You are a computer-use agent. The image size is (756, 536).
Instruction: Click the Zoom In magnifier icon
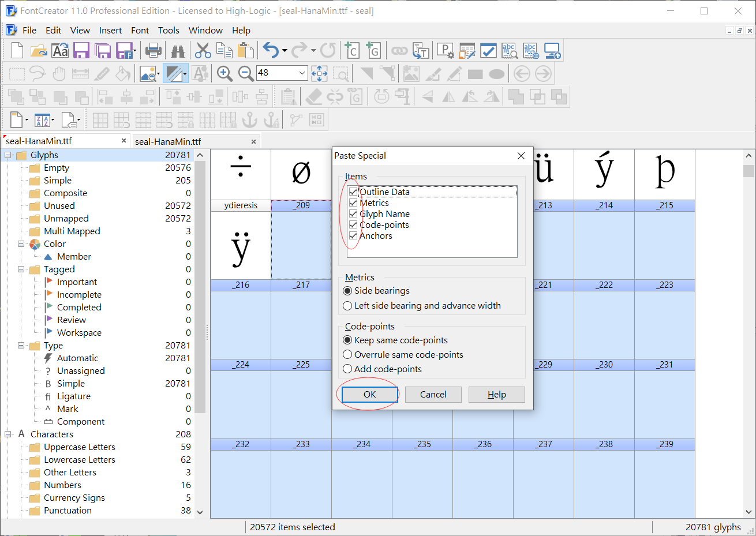coord(224,73)
